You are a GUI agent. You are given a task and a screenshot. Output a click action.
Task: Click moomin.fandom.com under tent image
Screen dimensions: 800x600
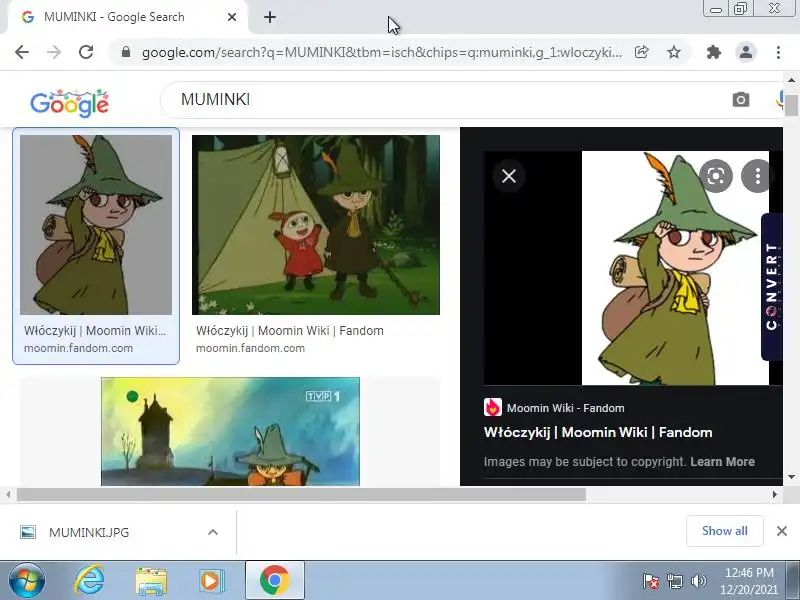click(251, 348)
